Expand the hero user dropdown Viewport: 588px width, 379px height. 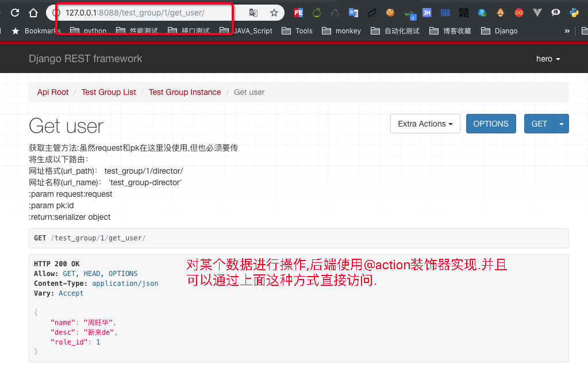click(548, 59)
